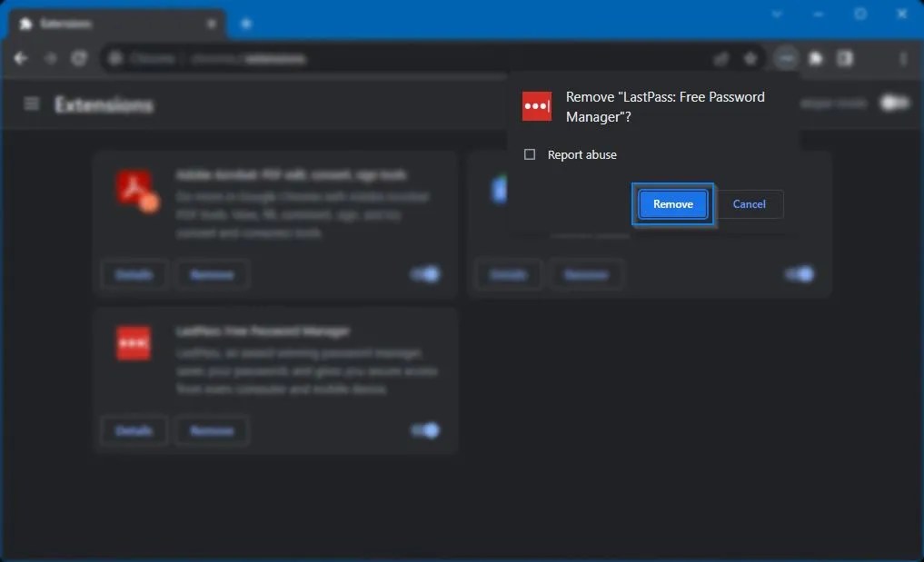Click the LastPass icon in the removal dialog
Screen dimensions: 924x562
[x=537, y=106]
